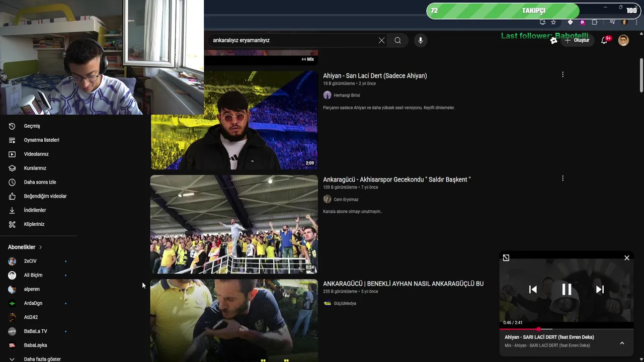The image size is (644, 362).
Task: Open Ali Biçim subscription channel
Action: 33,276
